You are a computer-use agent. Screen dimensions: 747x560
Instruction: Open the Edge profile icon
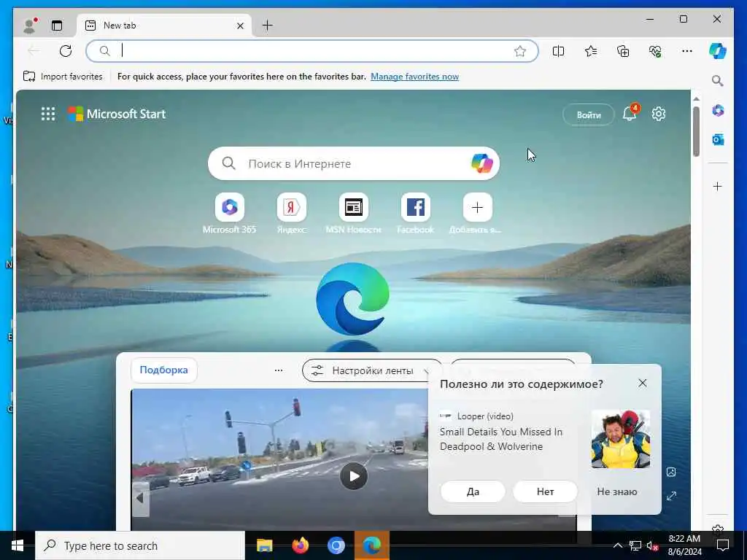point(29,26)
